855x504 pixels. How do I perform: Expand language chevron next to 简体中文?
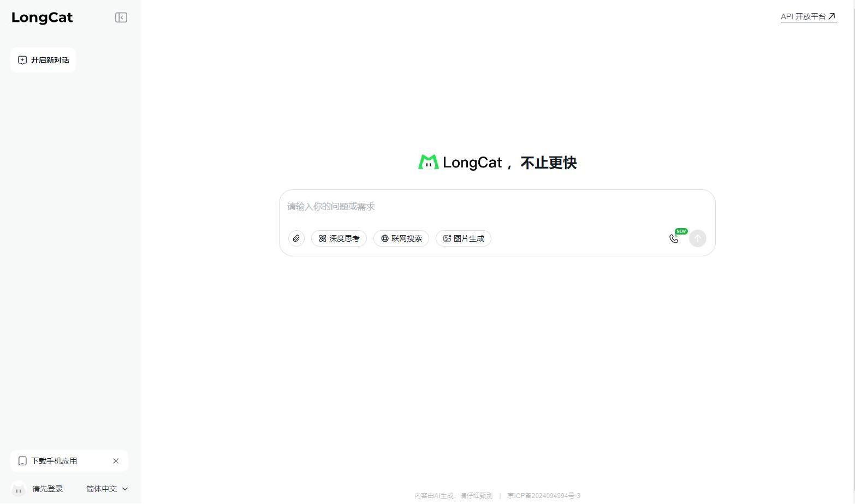tap(125, 489)
